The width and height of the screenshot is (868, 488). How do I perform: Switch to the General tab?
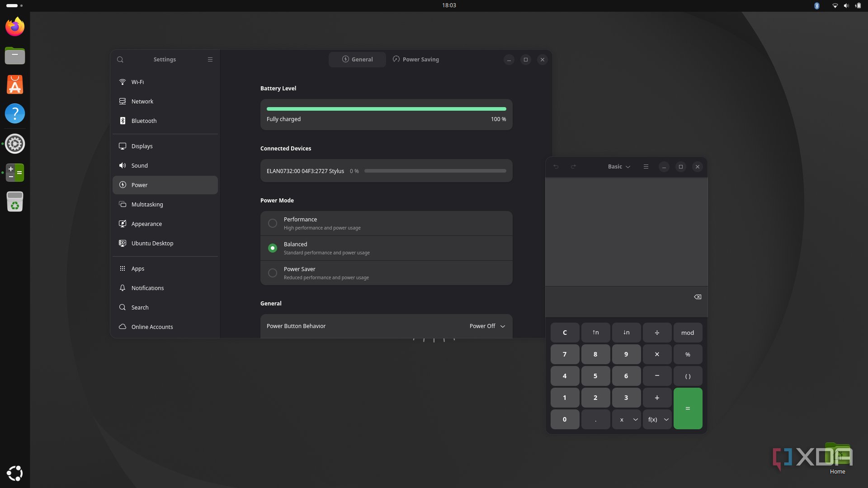click(357, 60)
